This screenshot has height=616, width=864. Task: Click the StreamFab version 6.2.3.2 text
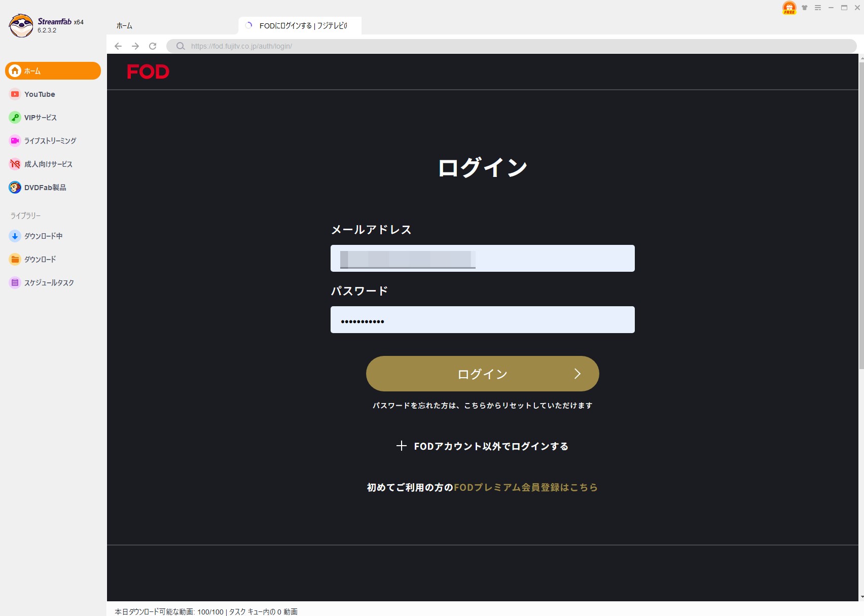click(47, 30)
